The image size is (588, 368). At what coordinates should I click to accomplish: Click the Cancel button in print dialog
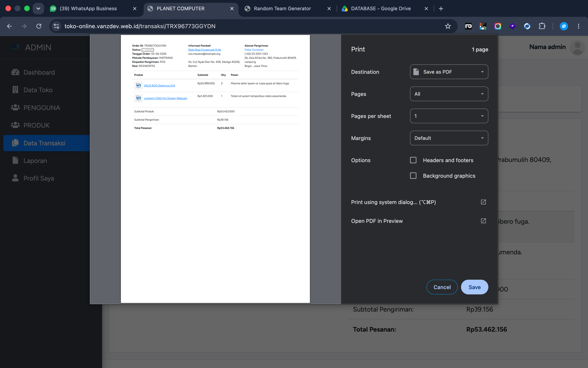[442, 287]
